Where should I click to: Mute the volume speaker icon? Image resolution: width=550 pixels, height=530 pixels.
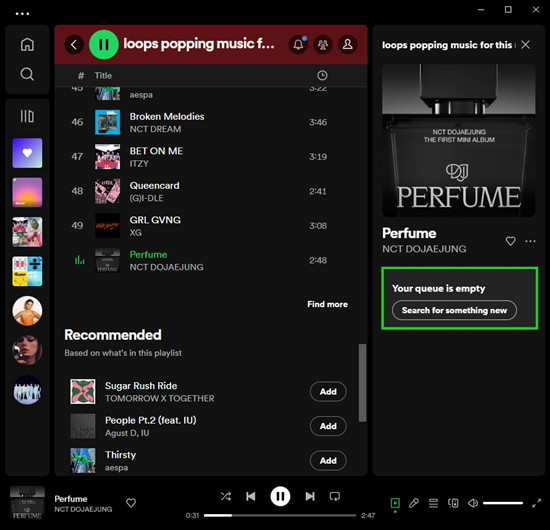point(473,503)
